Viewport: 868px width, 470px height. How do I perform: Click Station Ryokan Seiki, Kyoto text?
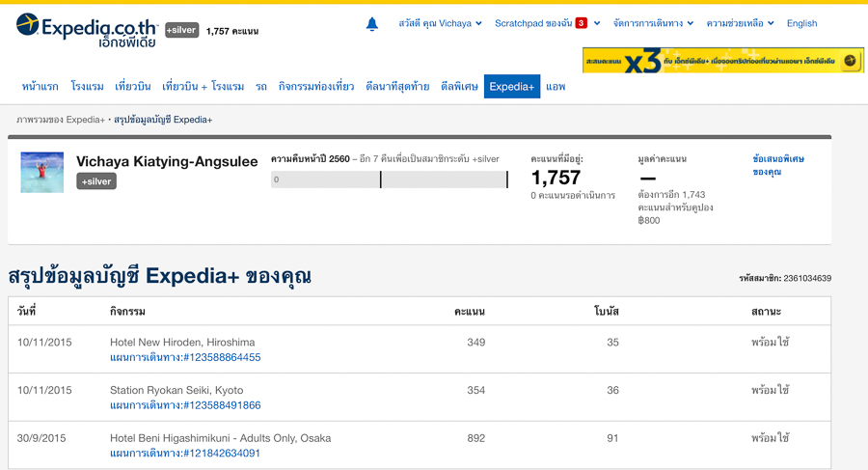pos(176,390)
